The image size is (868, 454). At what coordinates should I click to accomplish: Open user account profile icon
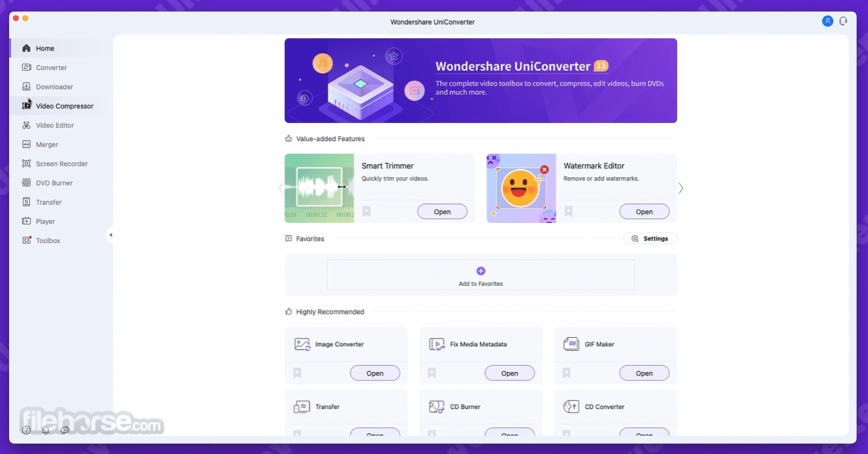[828, 21]
